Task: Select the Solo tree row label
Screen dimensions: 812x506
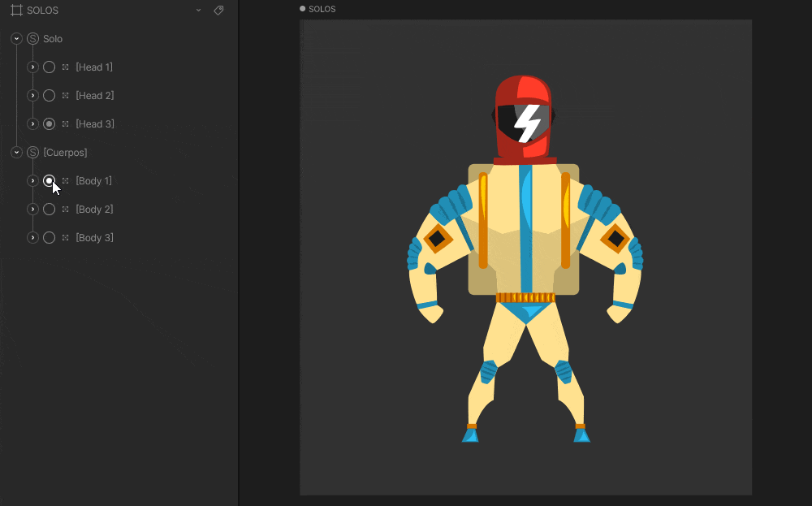Action: coord(53,39)
